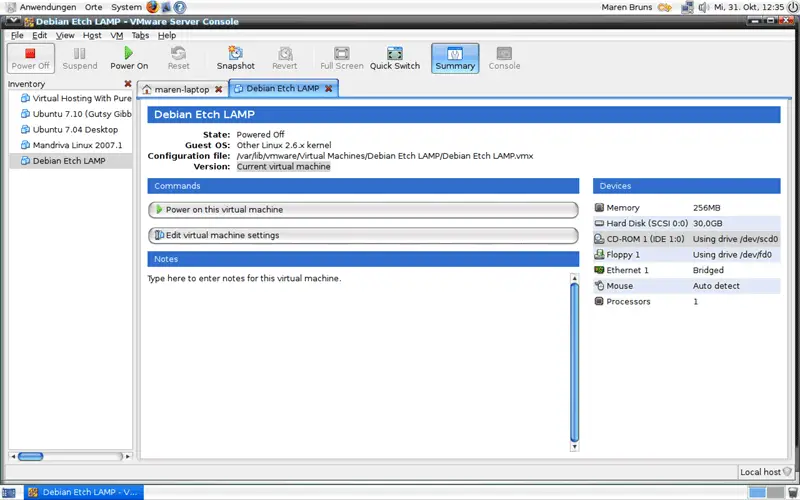
Task: Close the maren-laptop tab
Action: [x=218, y=89]
